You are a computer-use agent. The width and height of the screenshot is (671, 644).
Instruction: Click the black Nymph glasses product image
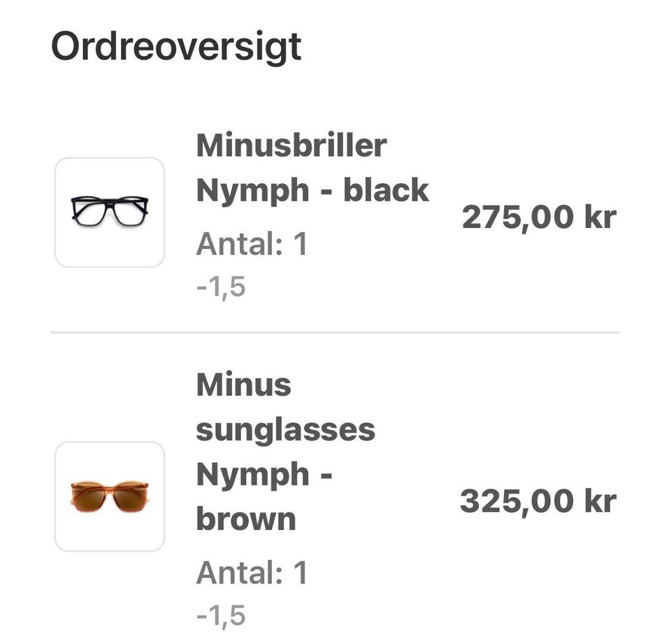point(110,212)
